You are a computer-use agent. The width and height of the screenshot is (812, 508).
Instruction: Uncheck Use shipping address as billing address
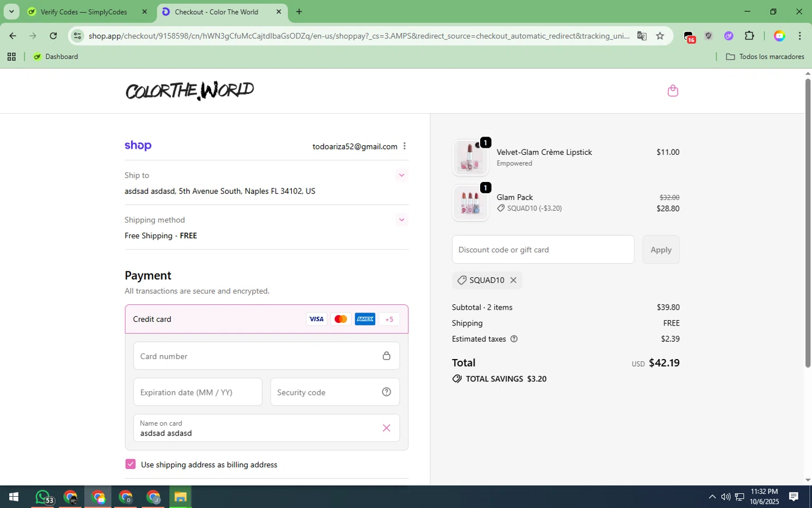coord(130,464)
